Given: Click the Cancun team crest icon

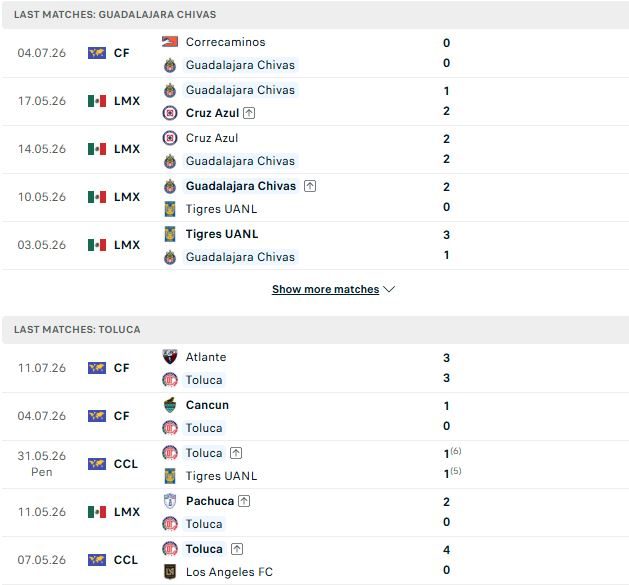Looking at the screenshot, I should pyautogui.click(x=170, y=405).
